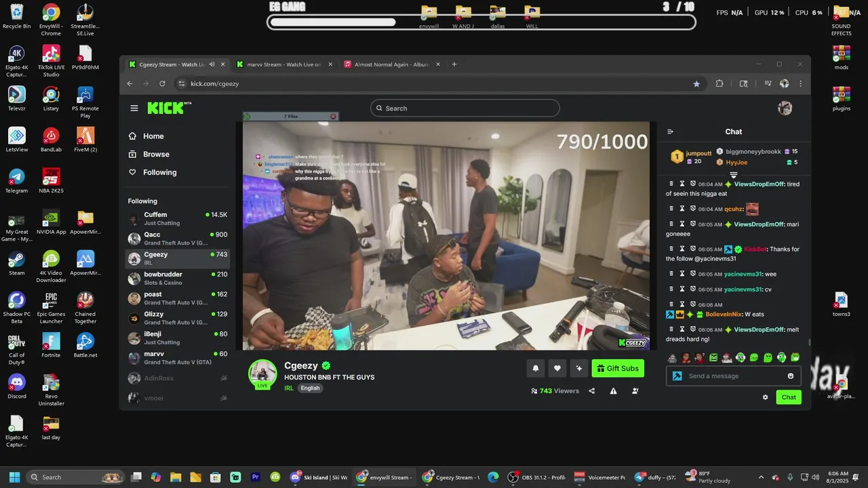This screenshot has height=488, width=868.
Task: Open Cuffem channel in Following list
Action: pyautogui.click(x=178, y=218)
